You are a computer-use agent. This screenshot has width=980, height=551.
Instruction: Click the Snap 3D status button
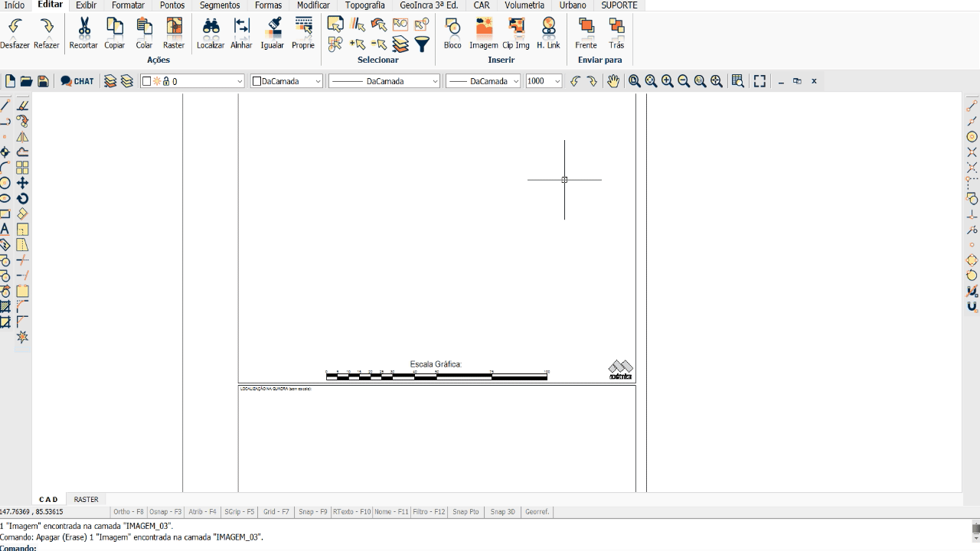coord(503,512)
